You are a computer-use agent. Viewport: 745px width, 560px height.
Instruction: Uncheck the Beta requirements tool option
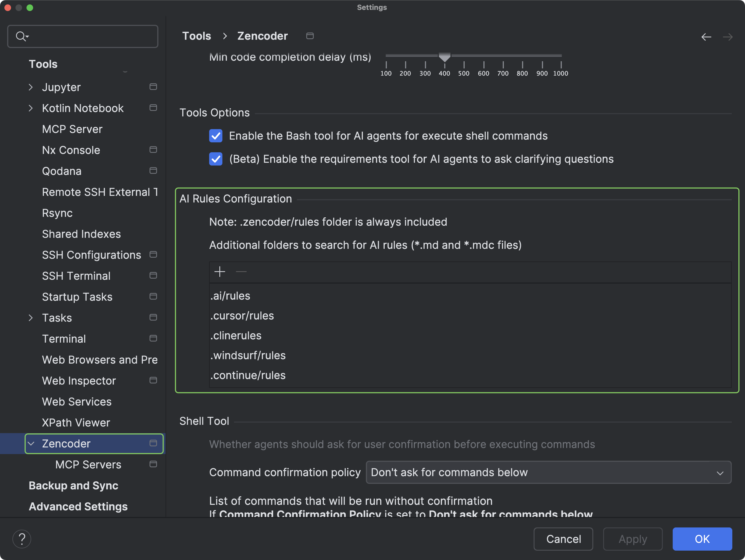click(216, 159)
